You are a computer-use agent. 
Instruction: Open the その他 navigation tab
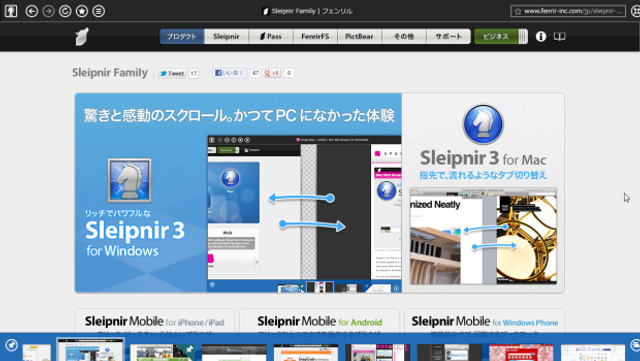tap(404, 36)
